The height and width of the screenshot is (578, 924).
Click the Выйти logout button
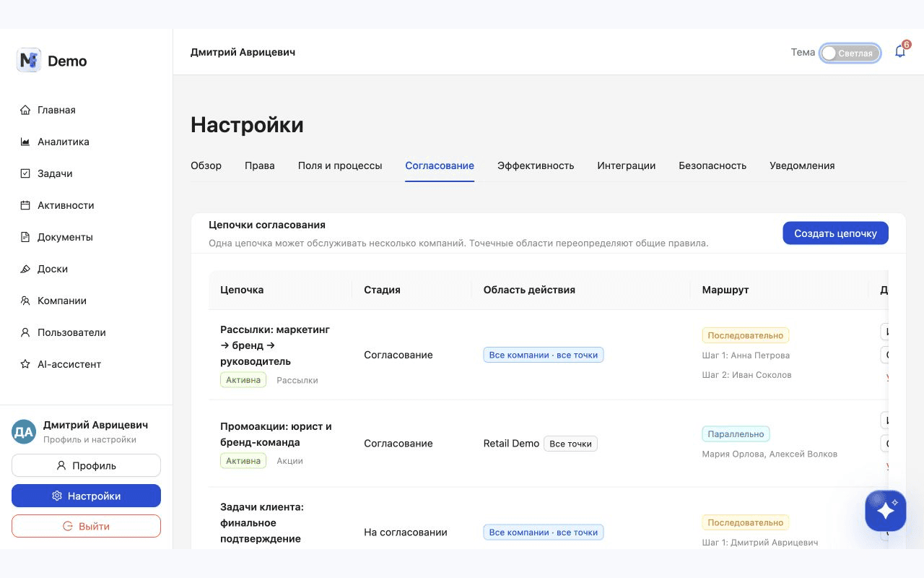(x=86, y=526)
